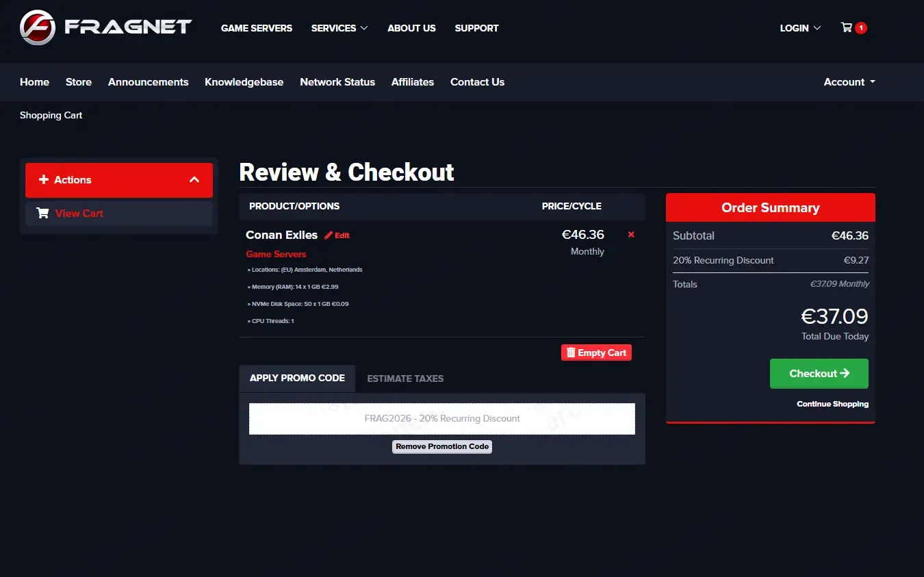Click the CPU Threads option line

(x=270, y=321)
